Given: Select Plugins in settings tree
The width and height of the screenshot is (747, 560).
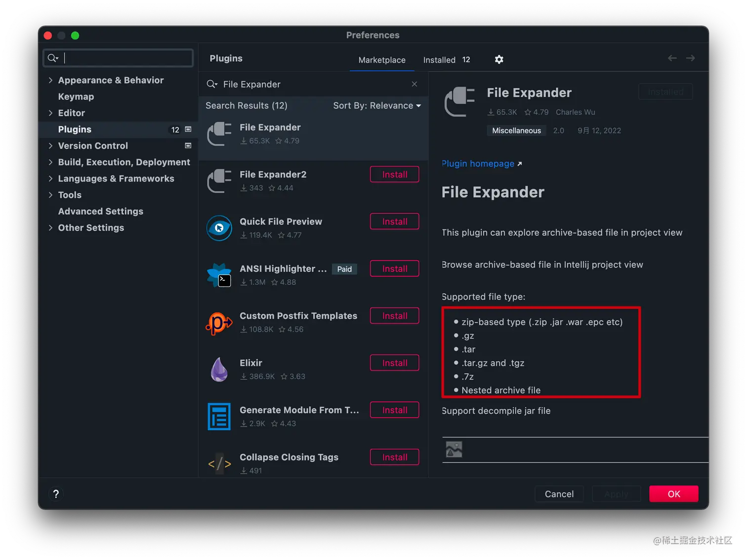Looking at the screenshot, I should tap(118, 129).
